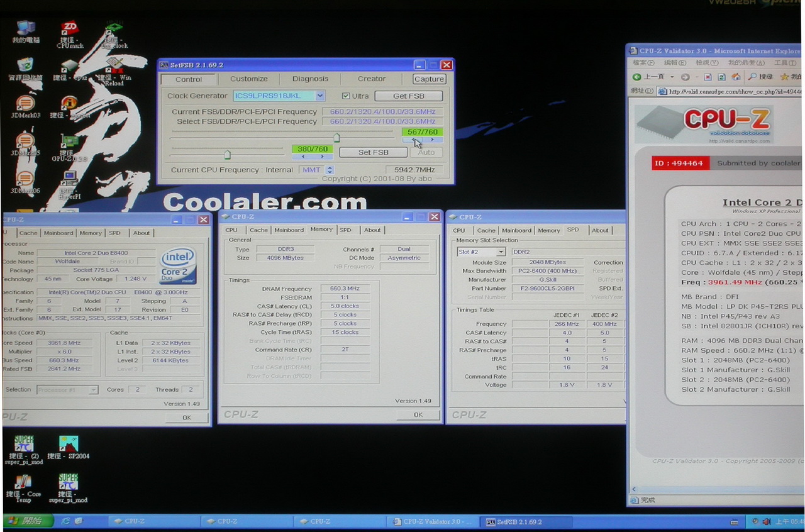Open the Processor #1 selection dropdown
The image size is (805, 532).
[93, 390]
